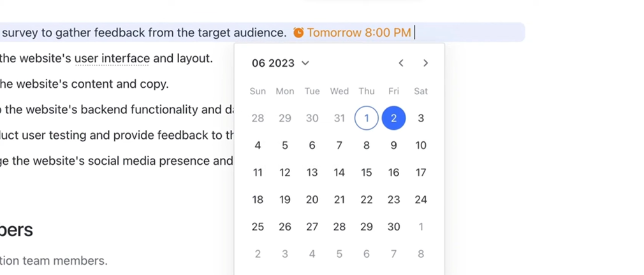Go to previous month arrow
Screen dimensions: 644x275
point(401,63)
